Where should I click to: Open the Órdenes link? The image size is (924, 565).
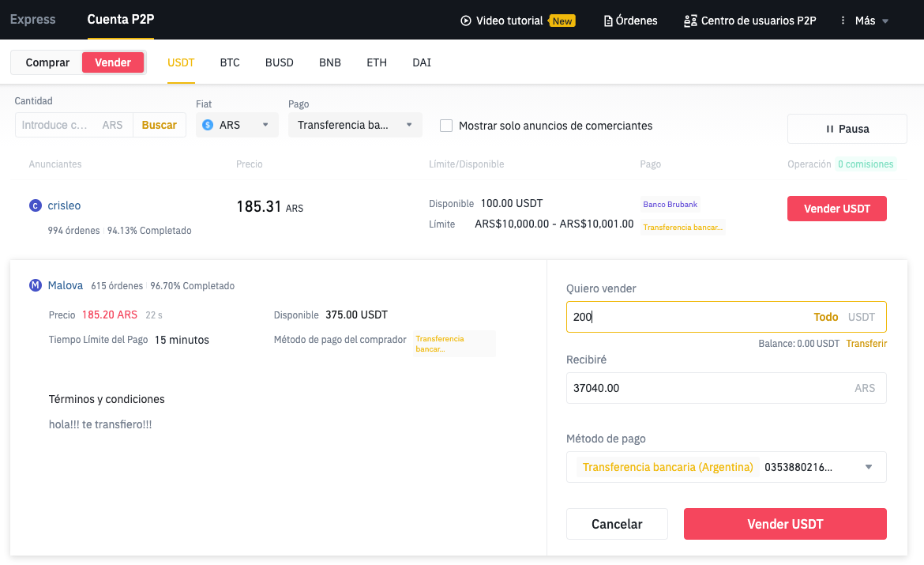tap(637, 21)
